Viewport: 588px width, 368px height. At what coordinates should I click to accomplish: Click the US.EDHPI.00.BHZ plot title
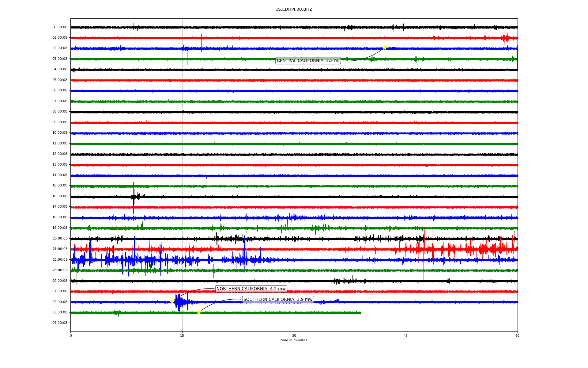click(x=294, y=10)
